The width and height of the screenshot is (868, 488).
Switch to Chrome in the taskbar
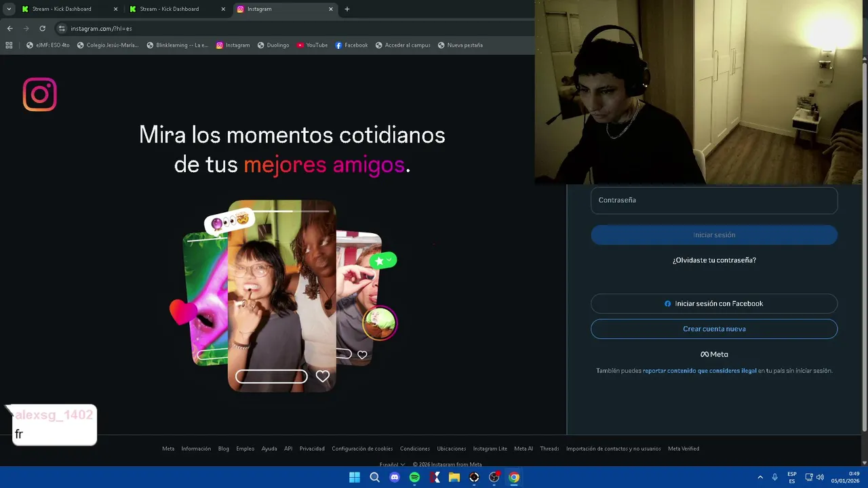514,477
